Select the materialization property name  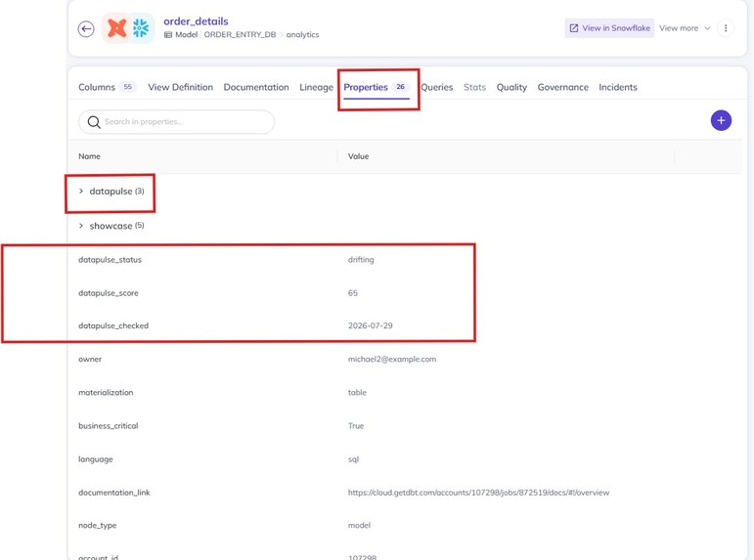pyautogui.click(x=106, y=393)
